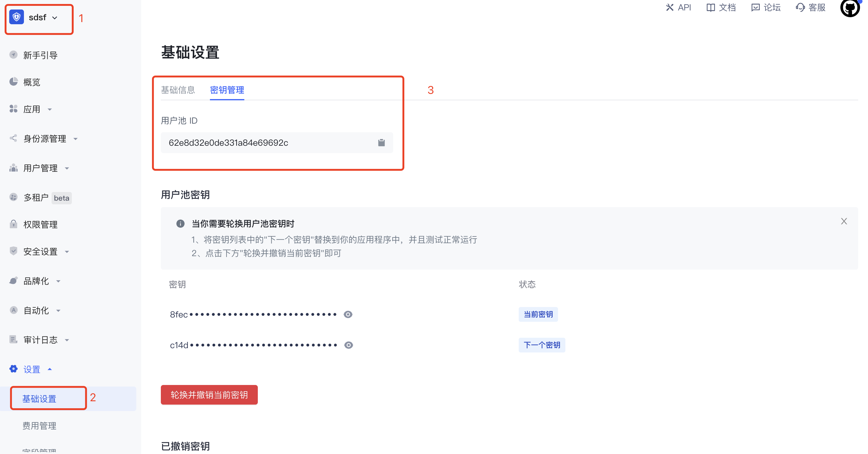Open the 论坛 forum page

[765, 7]
